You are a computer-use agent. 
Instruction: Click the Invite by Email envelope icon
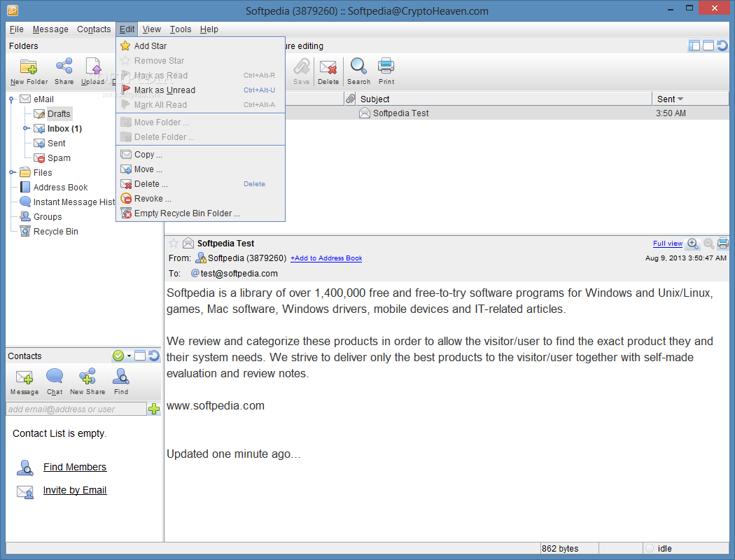point(24,491)
